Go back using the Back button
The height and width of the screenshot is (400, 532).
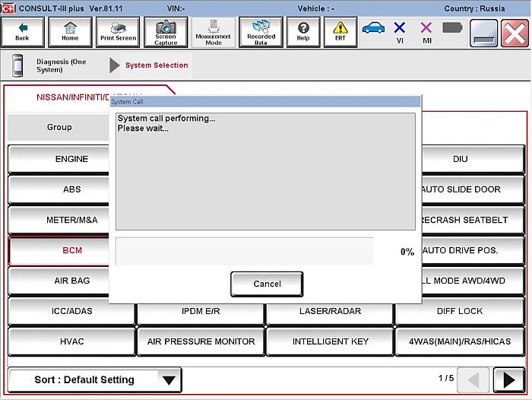[x=22, y=32]
